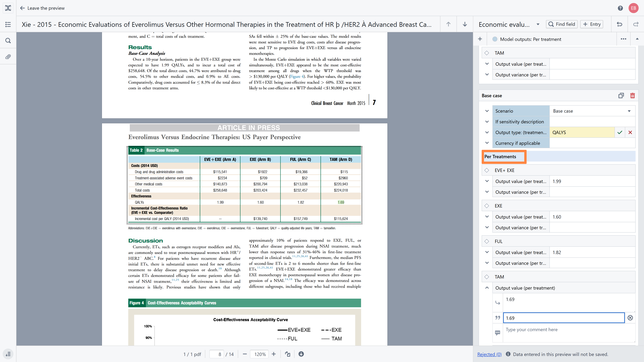The height and width of the screenshot is (362, 644).
Task: Clear the 1.69 quote field
Action: tap(630, 318)
